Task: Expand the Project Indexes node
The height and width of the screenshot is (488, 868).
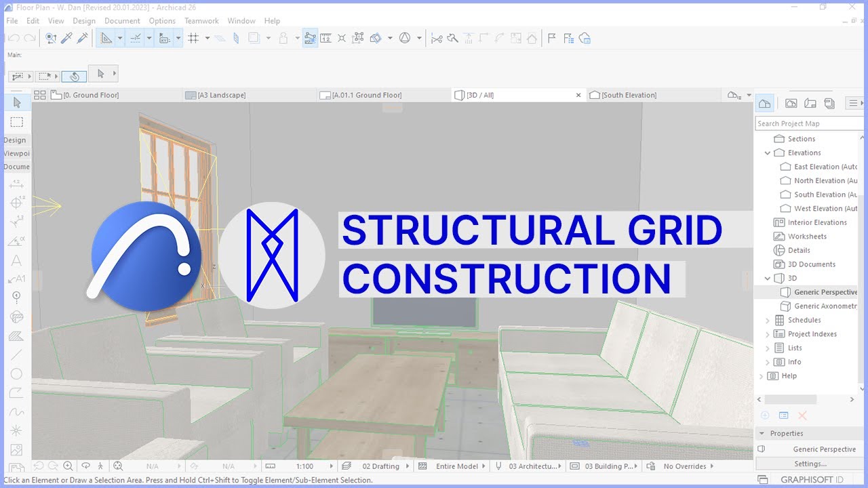Action: (x=768, y=334)
